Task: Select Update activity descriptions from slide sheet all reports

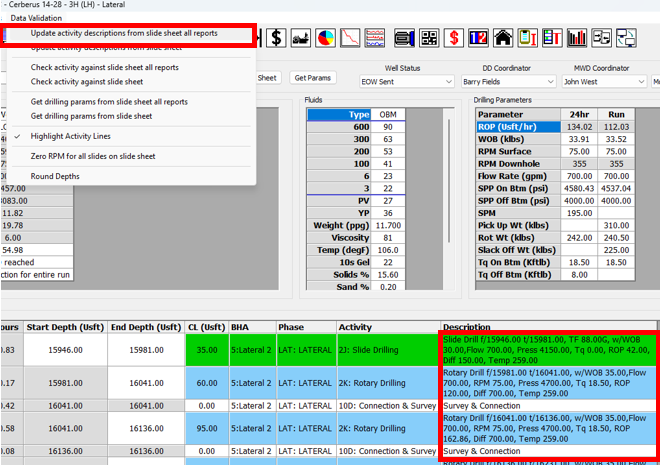Action: pos(124,33)
